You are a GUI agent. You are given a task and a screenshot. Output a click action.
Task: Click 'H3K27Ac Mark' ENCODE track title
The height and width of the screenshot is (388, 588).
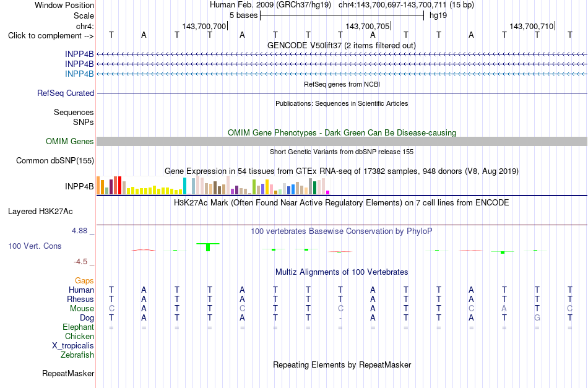(x=342, y=203)
